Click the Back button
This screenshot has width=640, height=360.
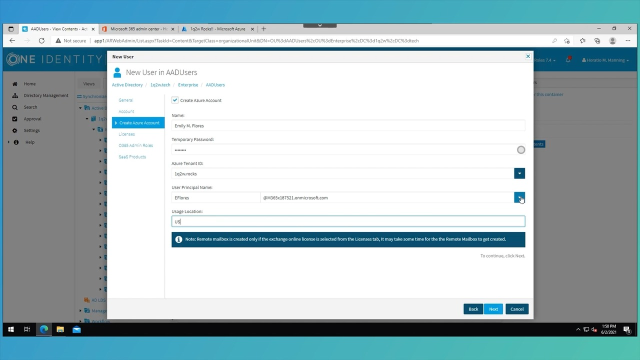click(x=473, y=309)
